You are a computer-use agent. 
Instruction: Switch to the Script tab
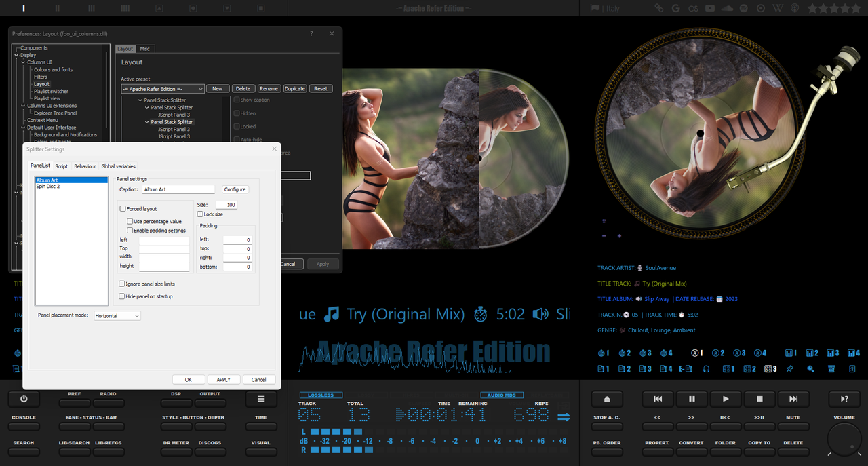pos(62,166)
